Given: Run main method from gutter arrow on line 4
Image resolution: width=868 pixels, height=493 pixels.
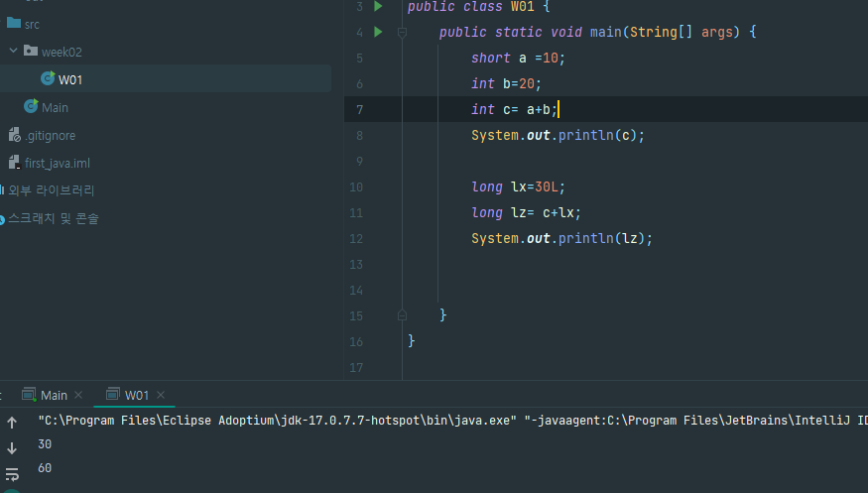Looking at the screenshot, I should pyautogui.click(x=378, y=32).
